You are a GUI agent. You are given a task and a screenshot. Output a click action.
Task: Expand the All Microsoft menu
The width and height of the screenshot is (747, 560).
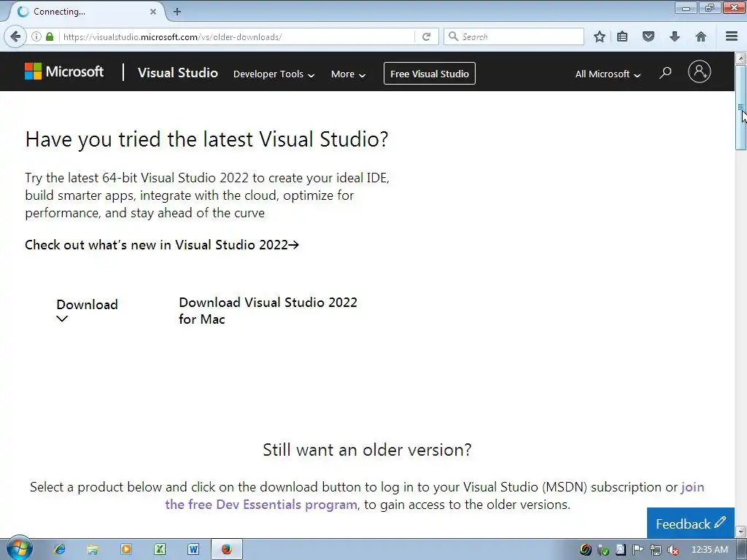[x=608, y=74]
